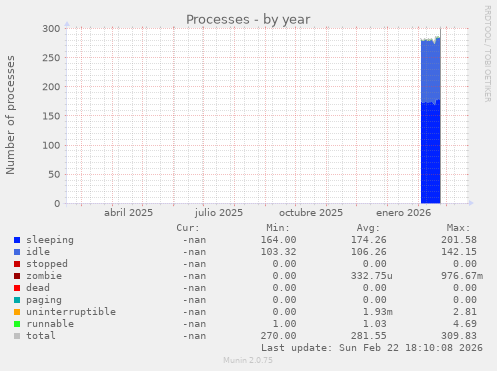Click the 'abril 2025' axis label
The height and width of the screenshot is (371, 497).
[128, 213]
